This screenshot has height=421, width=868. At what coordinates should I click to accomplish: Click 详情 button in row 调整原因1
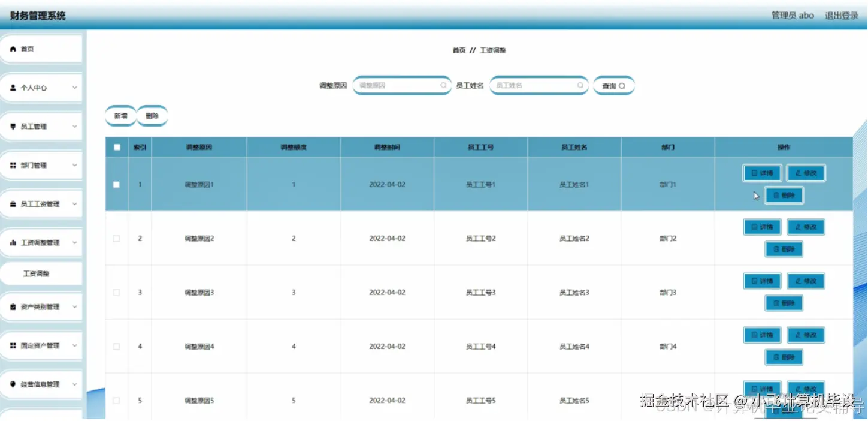click(x=762, y=173)
